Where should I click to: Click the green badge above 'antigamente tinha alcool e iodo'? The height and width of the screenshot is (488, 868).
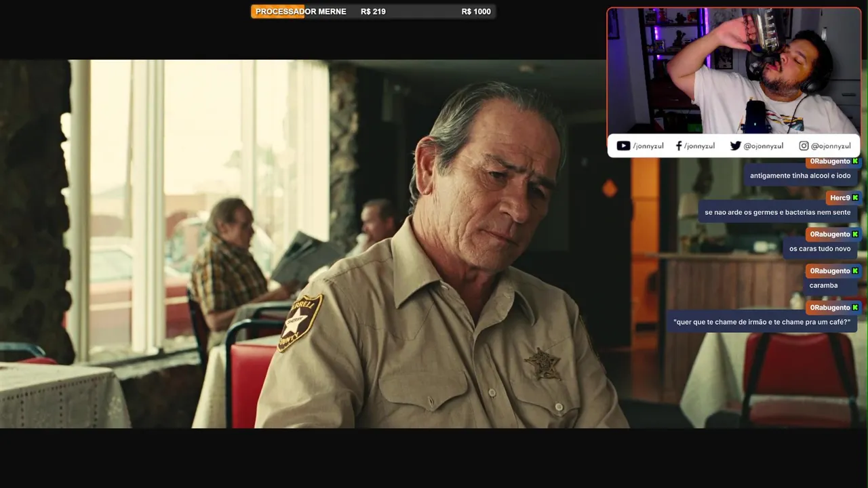[x=855, y=161]
